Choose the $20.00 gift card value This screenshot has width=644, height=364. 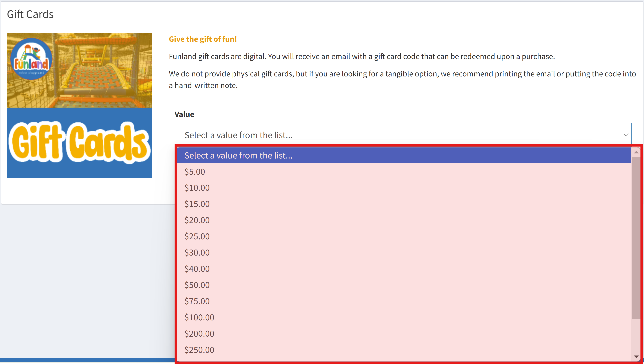click(x=404, y=220)
